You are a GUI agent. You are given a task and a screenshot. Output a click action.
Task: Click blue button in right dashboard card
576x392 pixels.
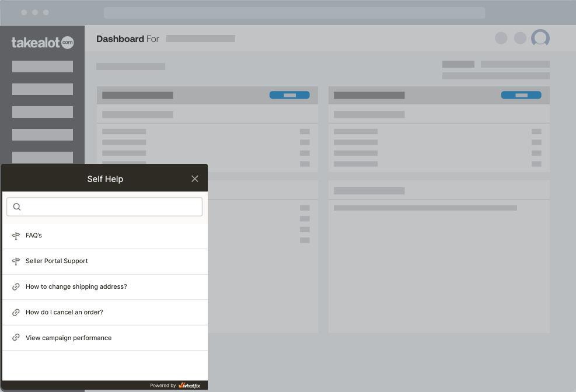(521, 95)
